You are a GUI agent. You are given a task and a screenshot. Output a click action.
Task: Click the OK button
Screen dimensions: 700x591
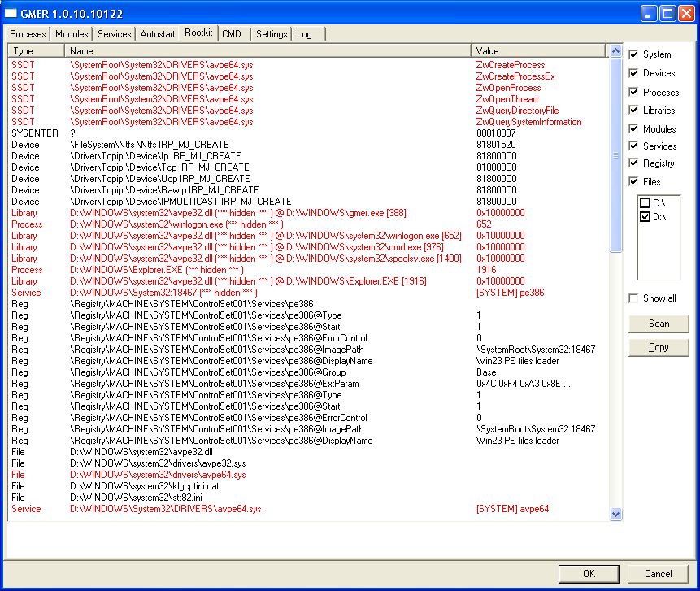click(x=589, y=573)
